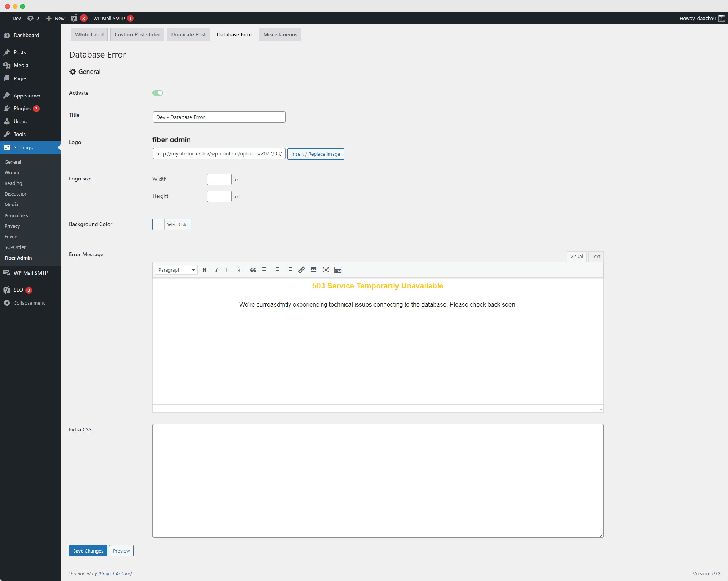This screenshot has height=581, width=728.
Task: Insert a numbered list
Action: (x=241, y=270)
